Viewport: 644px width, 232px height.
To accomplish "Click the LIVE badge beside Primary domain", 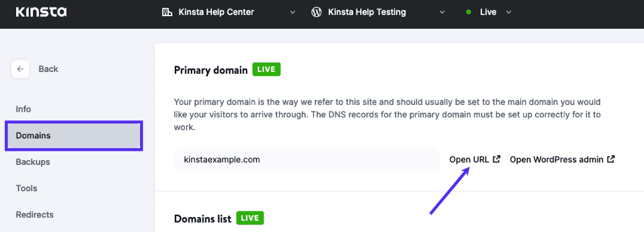I will click(266, 69).
